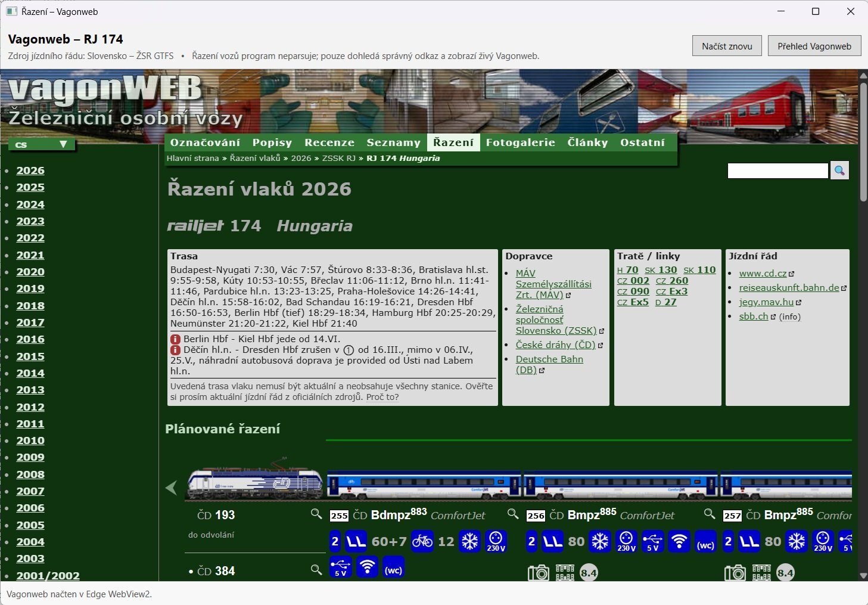Open magnifier for car 255 Bdmpz
This screenshot has width=868, height=605.
click(x=513, y=514)
